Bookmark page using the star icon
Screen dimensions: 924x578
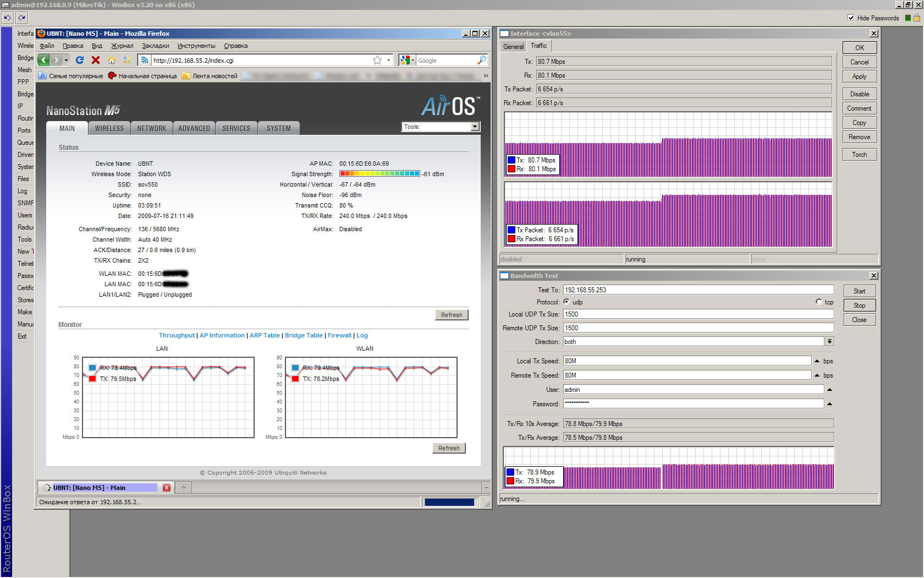pos(377,60)
